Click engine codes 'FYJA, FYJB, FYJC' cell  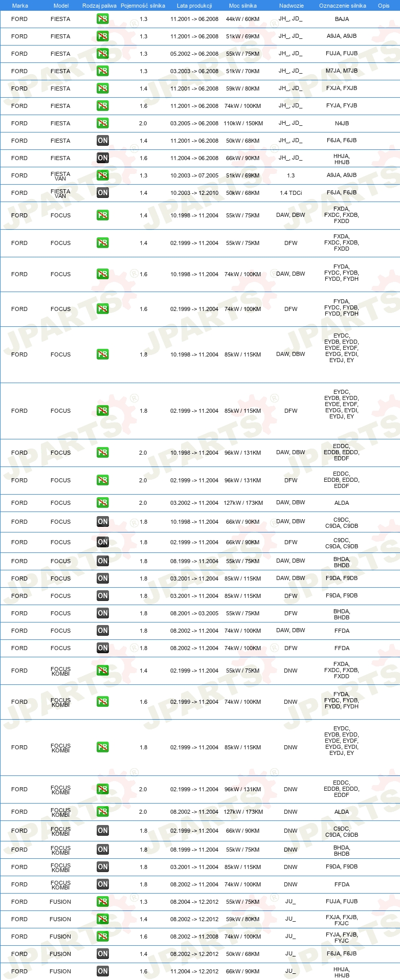[x=342, y=938]
